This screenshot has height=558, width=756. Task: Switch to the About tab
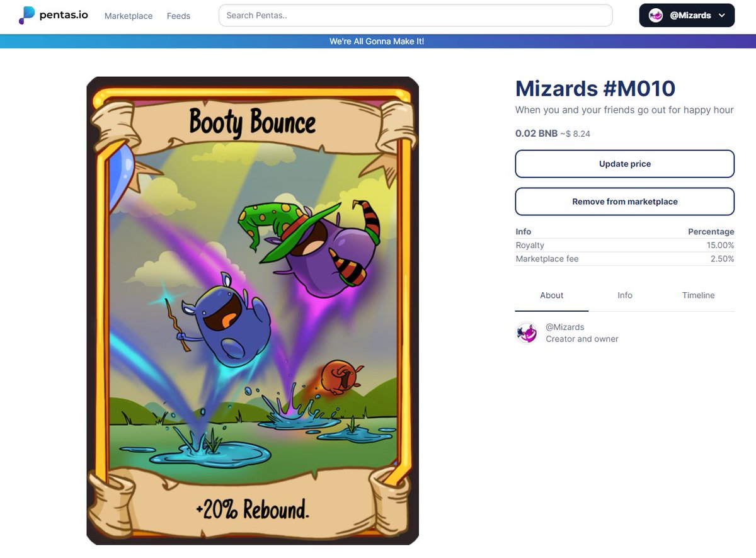[x=552, y=295]
